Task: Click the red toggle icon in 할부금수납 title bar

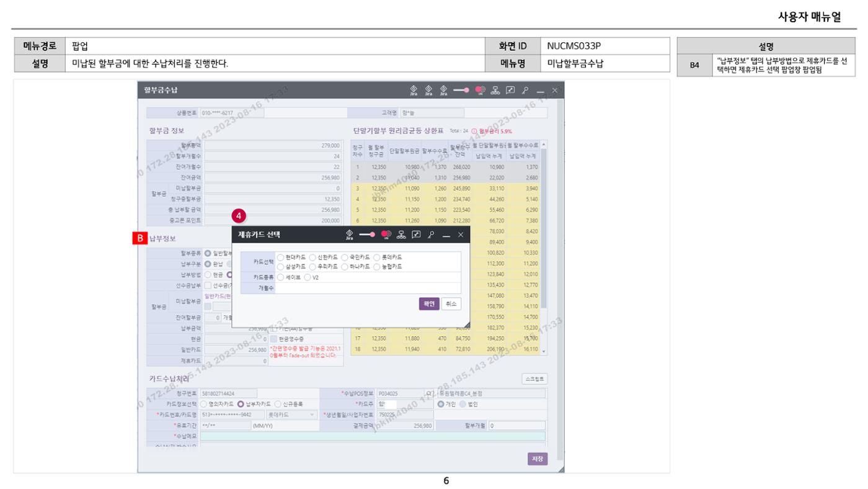Action: coord(480,90)
